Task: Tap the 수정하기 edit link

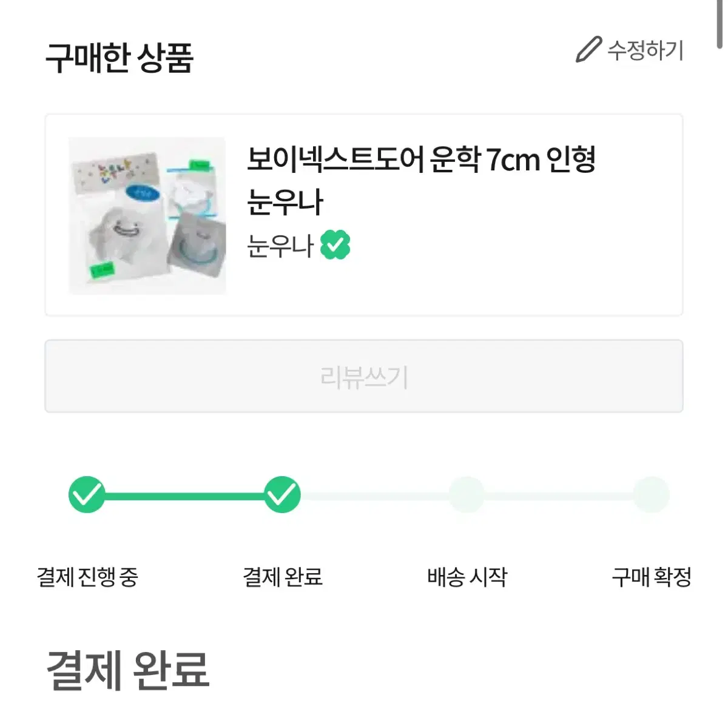Action: (x=645, y=50)
